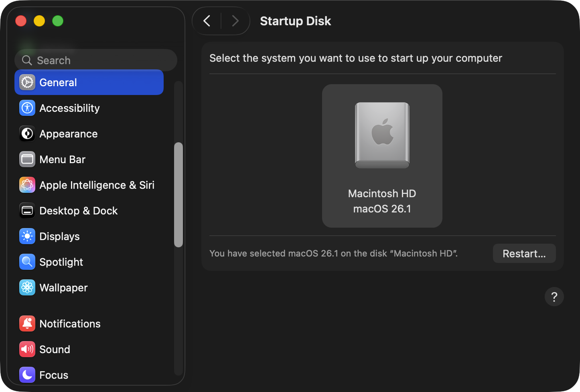Open Spotlight settings
Viewport: 580px width, 392px height.
[x=89, y=262]
